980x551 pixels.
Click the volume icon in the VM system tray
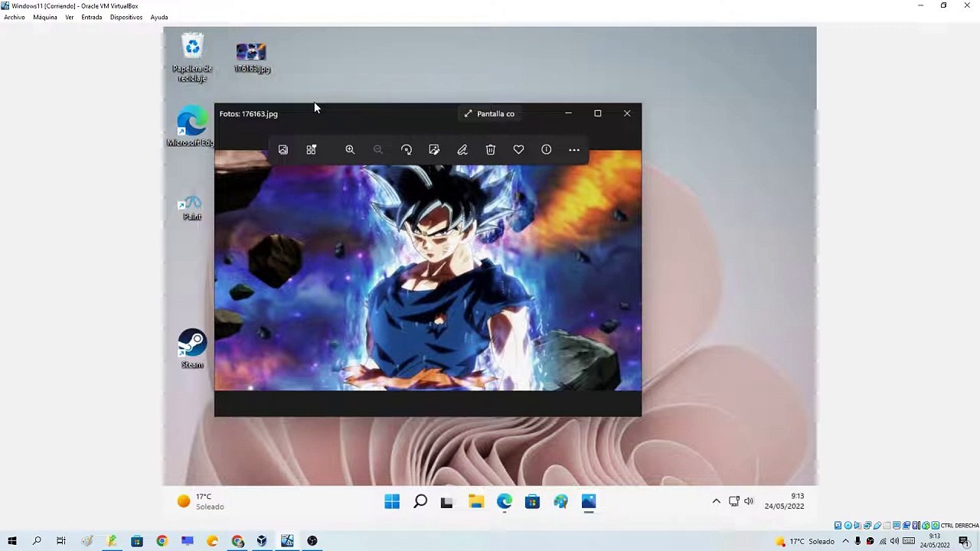[x=749, y=501]
